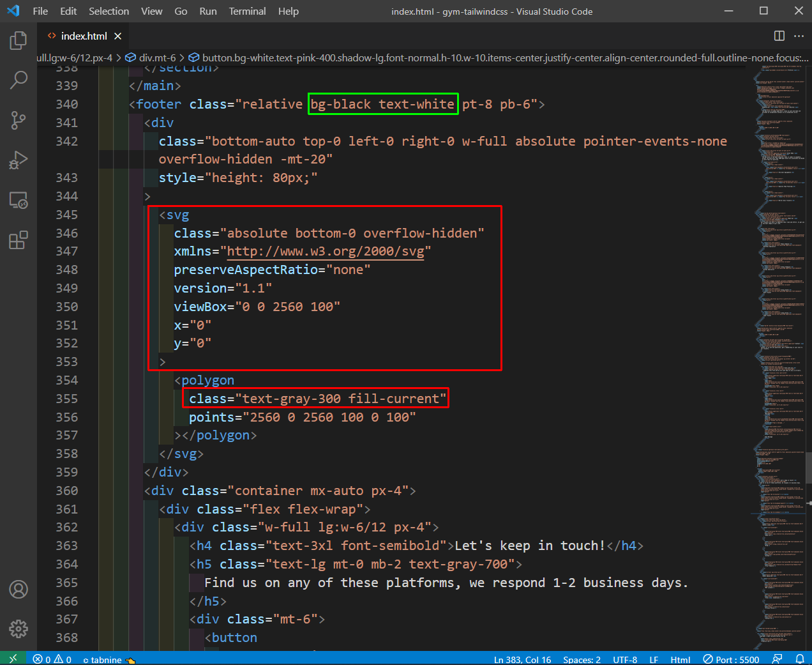The image size is (812, 665).
Task: Click preserveAspectRatio="none" attribute
Action: coord(273,270)
